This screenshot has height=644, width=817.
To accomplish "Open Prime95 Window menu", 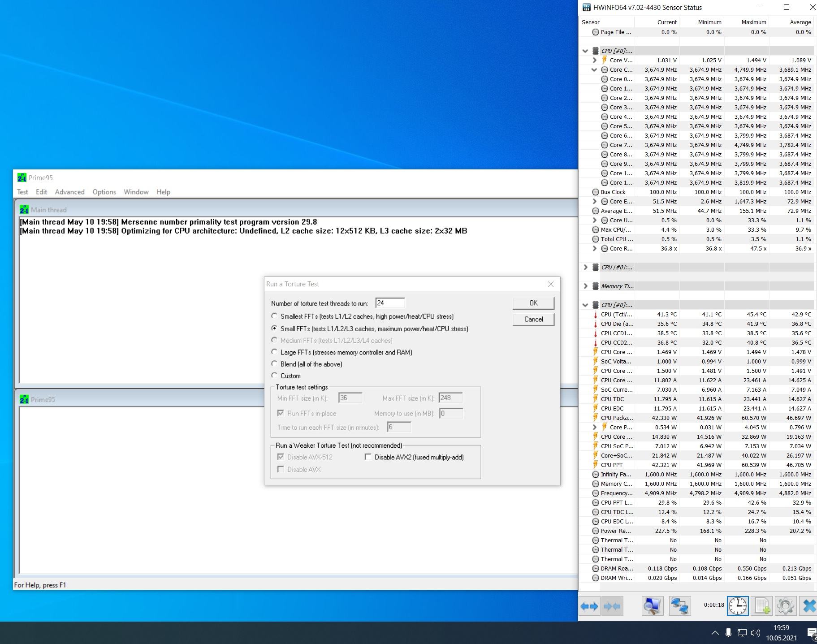I will [x=136, y=192].
